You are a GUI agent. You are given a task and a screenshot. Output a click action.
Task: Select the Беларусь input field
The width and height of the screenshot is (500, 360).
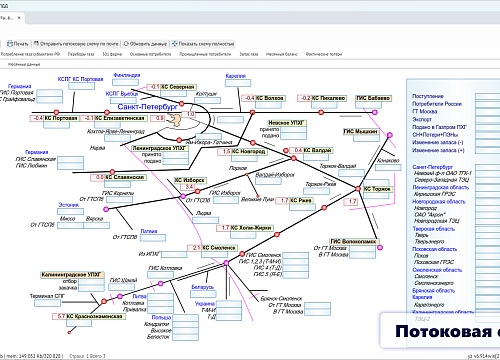click(203, 294)
